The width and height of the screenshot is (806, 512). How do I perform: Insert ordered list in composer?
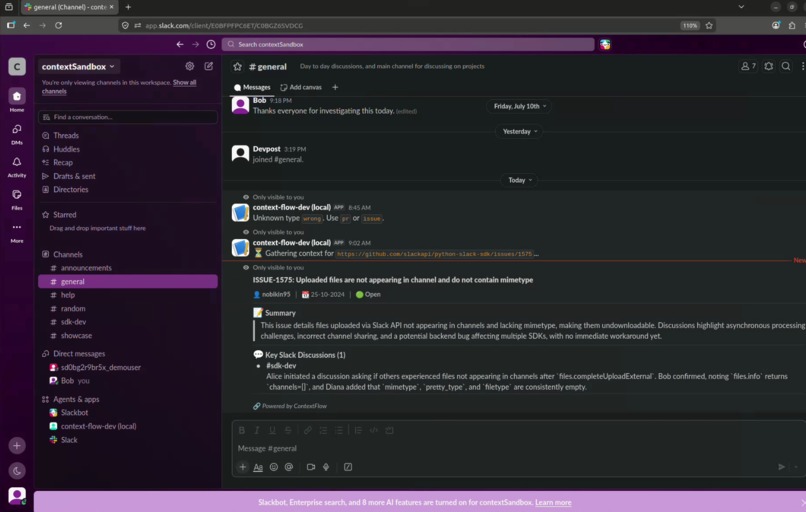tap(323, 430)
